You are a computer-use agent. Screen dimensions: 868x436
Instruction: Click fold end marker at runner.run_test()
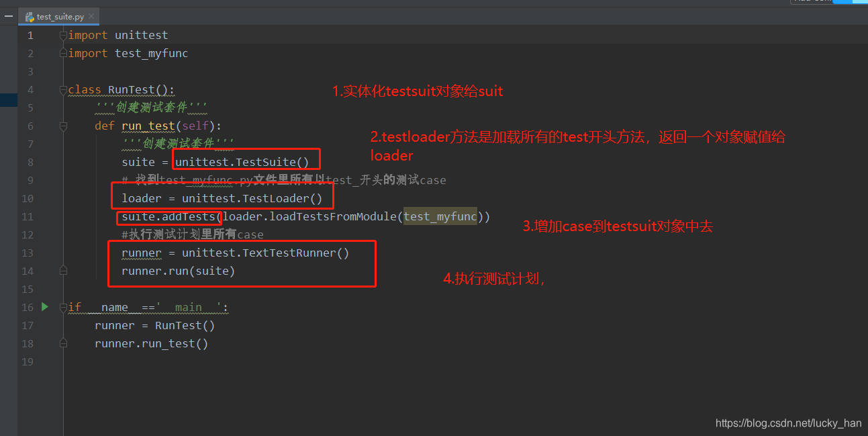tap(63, 343)
